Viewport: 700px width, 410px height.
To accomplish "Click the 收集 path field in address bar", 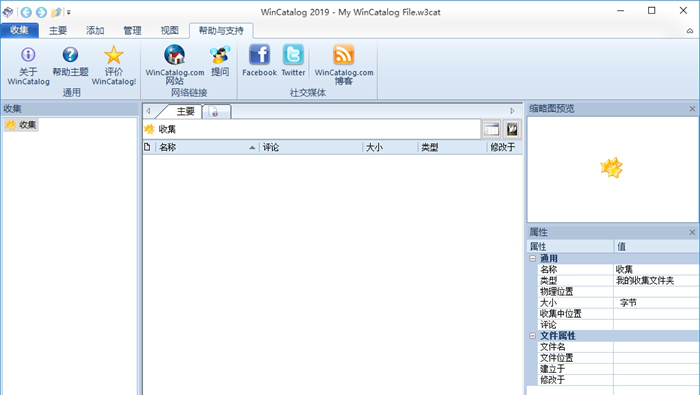I will point(312,130).
